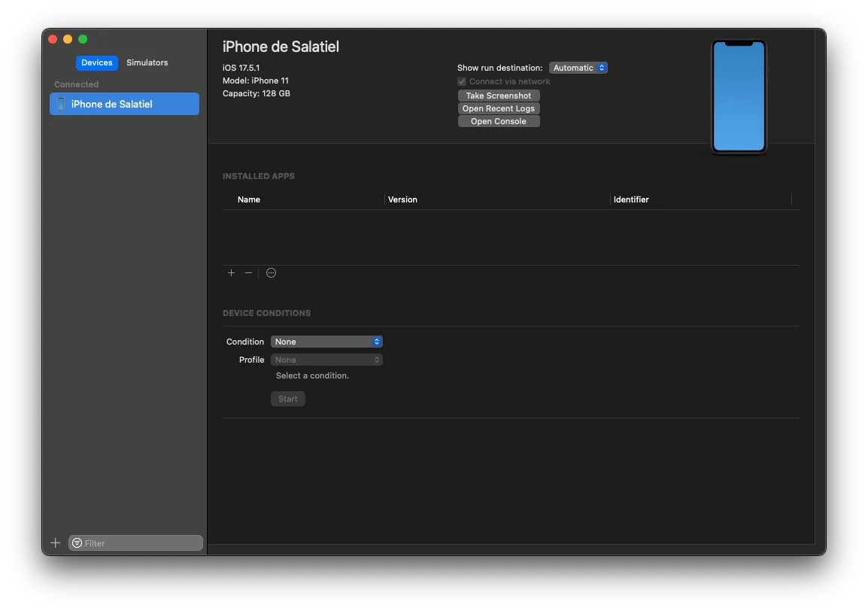
Task: Click the add device plus icon in sidebar footer
Action: pos(56,543)
